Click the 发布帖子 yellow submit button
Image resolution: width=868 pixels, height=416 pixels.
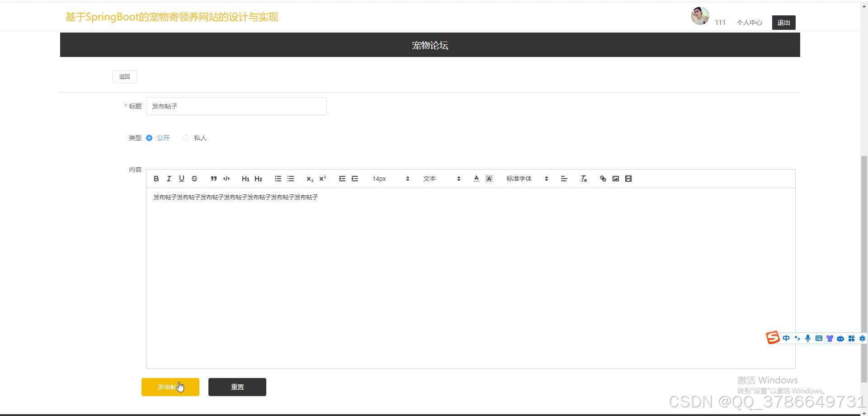click(170, 387)
